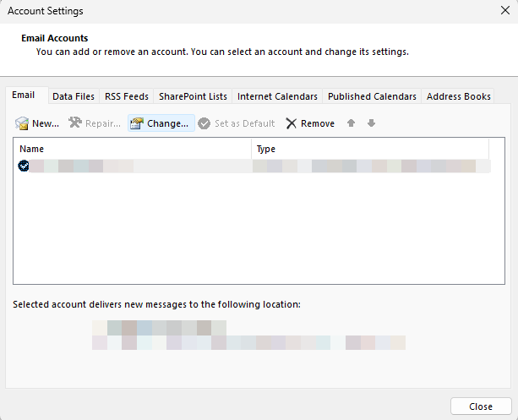Sort accounts by Name column header

[133, 149]
